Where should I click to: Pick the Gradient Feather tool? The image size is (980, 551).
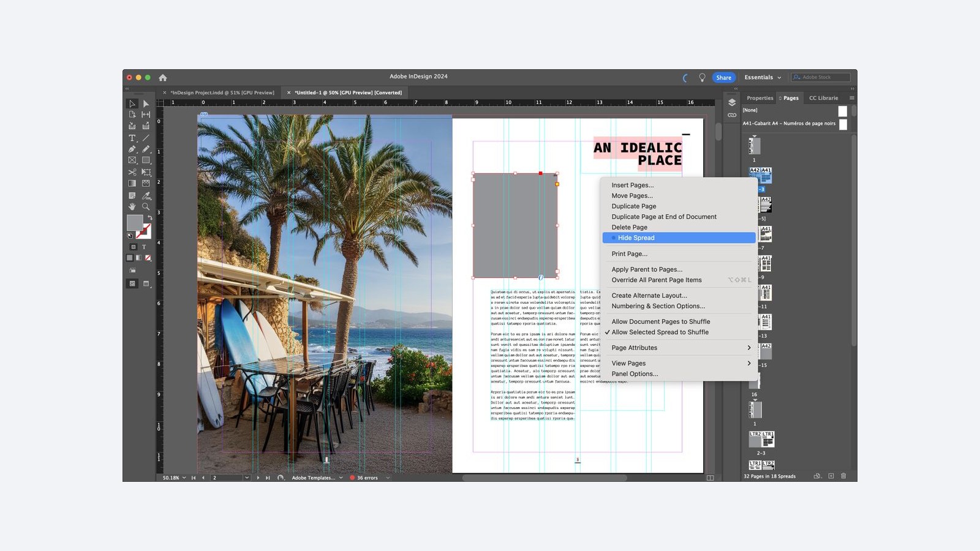(146, 183)
